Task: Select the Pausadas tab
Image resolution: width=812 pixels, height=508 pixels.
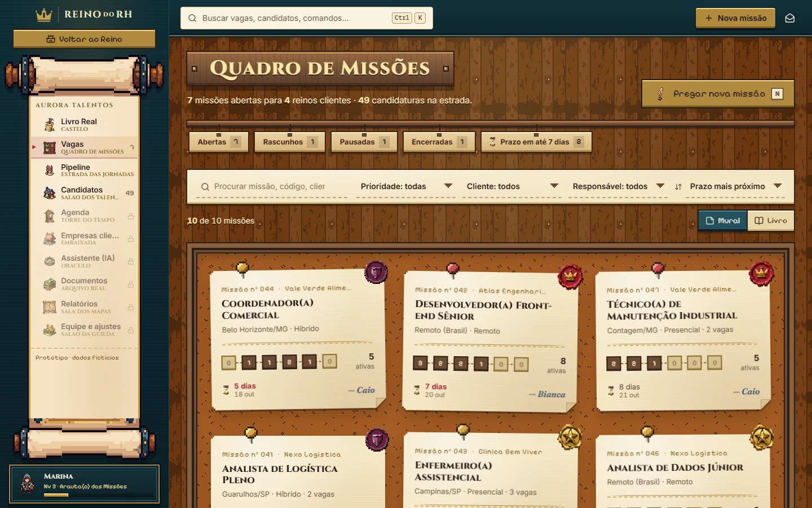Action: pos(364,142)
